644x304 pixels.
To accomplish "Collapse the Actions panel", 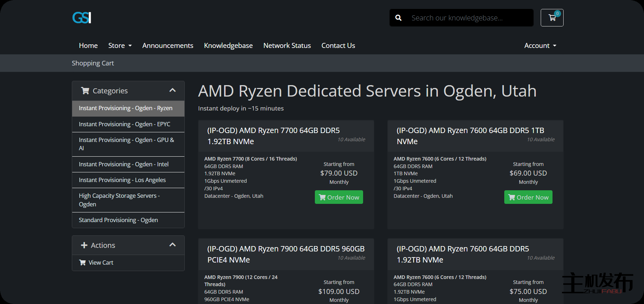I will pos(173,245).
